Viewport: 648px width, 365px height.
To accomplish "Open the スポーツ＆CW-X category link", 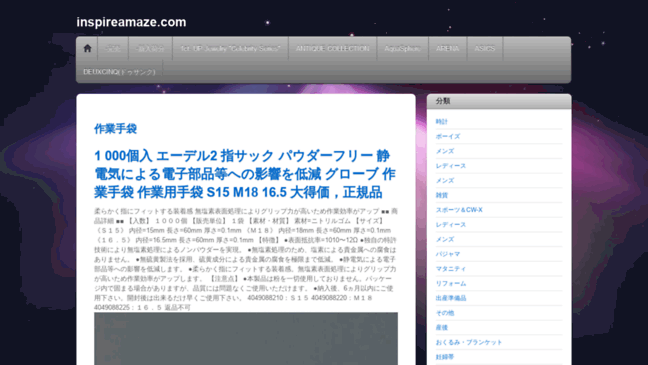I will (x=459, y=210).
